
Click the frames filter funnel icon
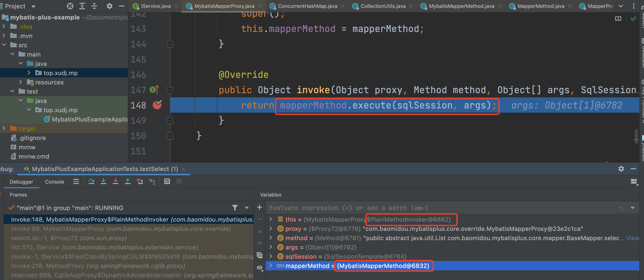(235, 208)
